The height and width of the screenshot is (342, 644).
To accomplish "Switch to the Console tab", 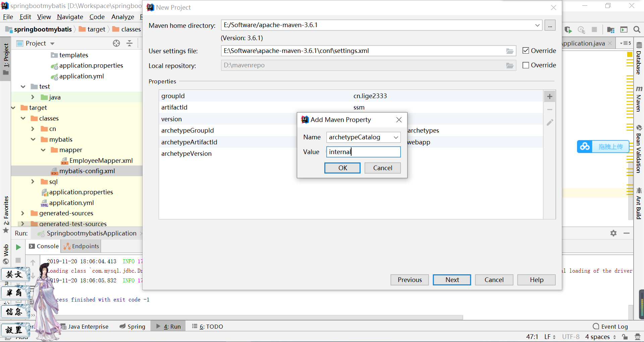I will pyautogui.click(x=44, y=246).
